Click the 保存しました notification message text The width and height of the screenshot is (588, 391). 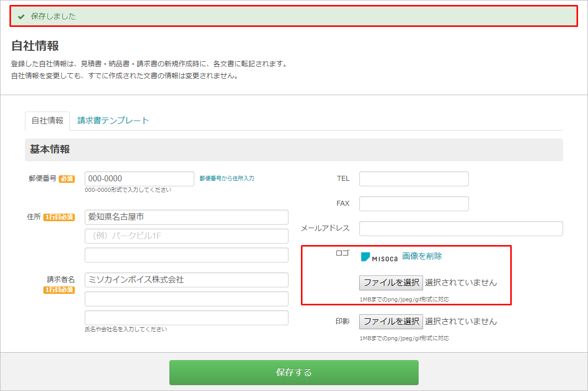pos(53,16)
